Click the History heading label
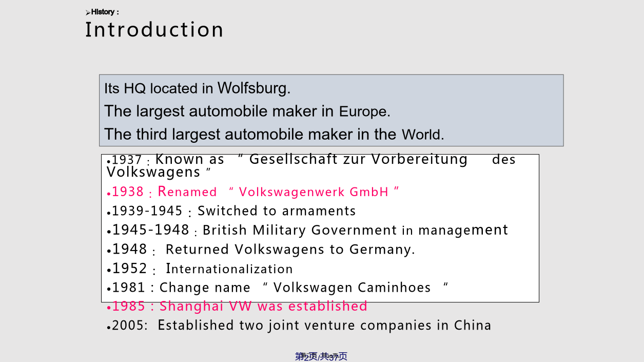This screenshot has width=644, height=362. pyautogui.click(x=105, y=12)
